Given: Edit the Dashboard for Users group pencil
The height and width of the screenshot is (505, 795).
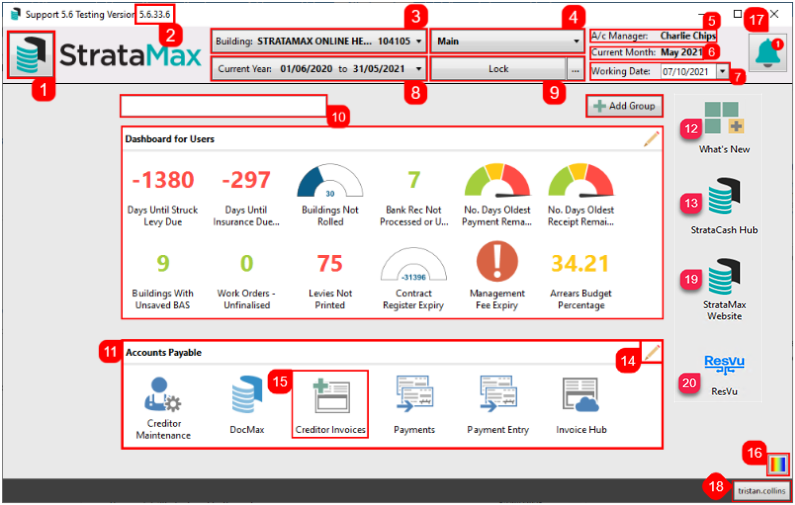Looking at the screenshot, I should click(x=652, y=139).
